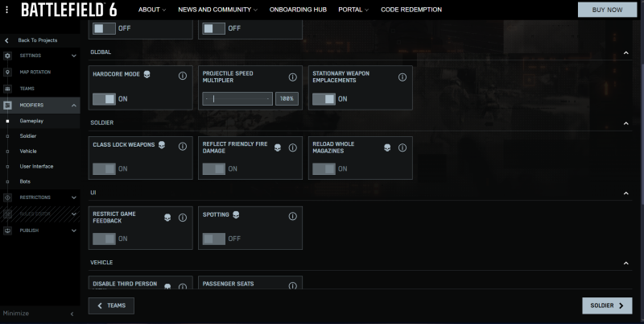Collapse the Vehicle section

pos(626,263)
